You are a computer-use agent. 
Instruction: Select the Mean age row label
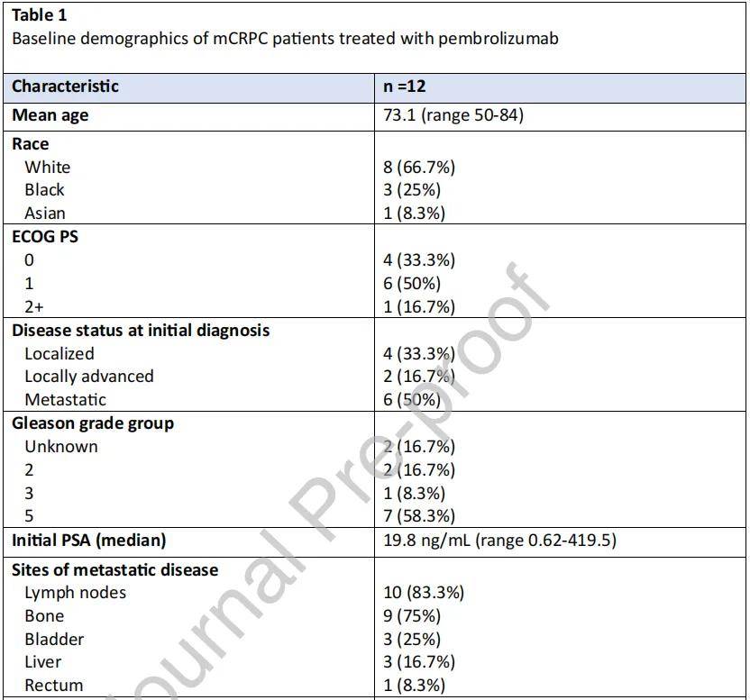pyautogui.click(x=50, y=115)
